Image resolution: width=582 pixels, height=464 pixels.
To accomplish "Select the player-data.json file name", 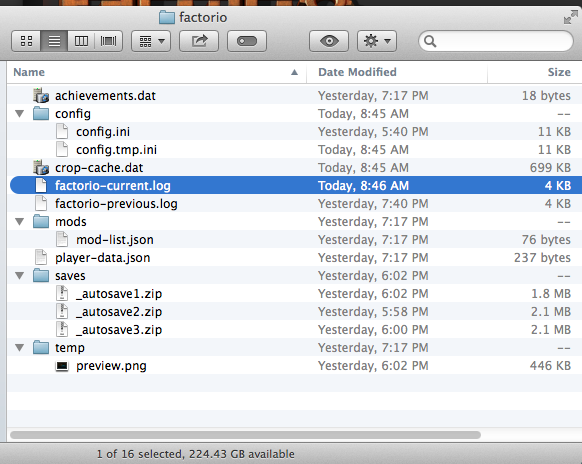I will (103, 258).
